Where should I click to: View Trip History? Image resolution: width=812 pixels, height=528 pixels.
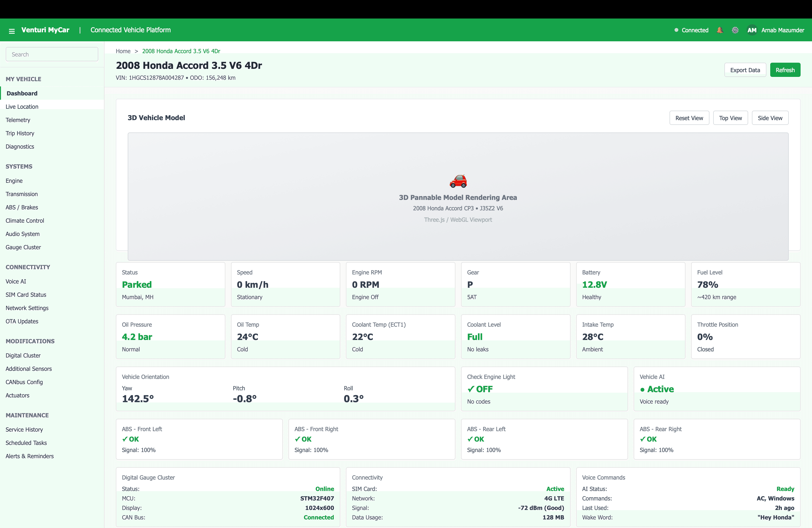[20, 133]
